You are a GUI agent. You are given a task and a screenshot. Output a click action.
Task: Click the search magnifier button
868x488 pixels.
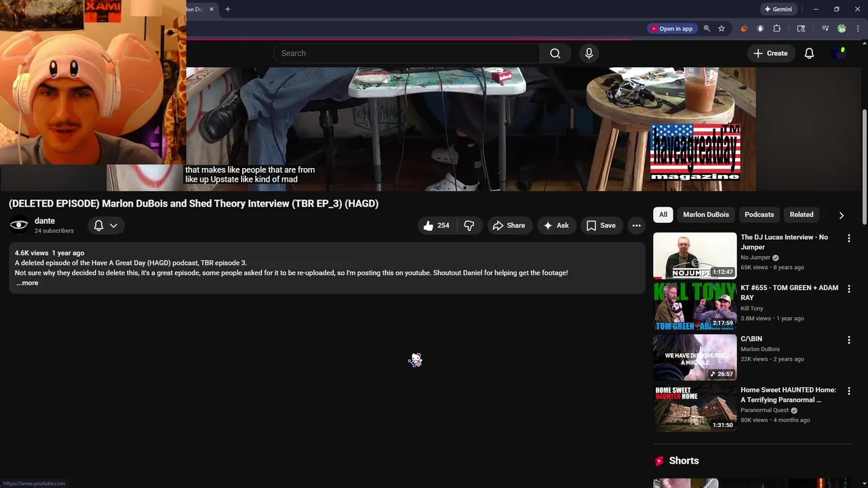coord(555,53)
